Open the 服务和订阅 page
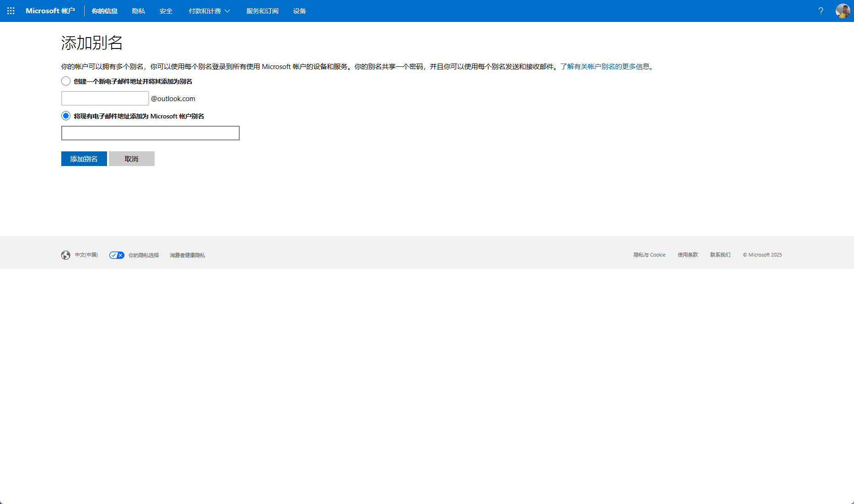The height and width of the screenshot is (504, 854). click(262, 11)
